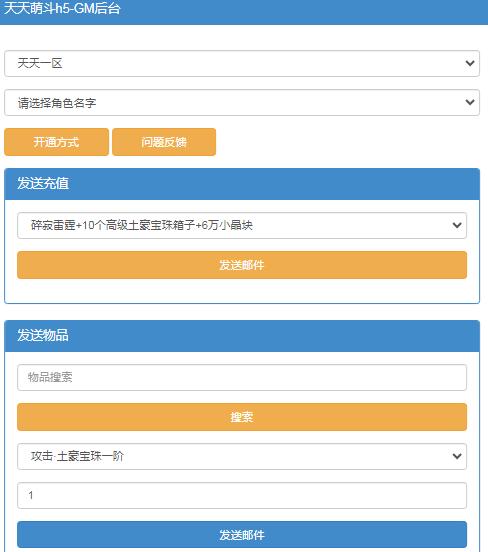Click inside the white 发送充值 panel body
The height and width of the screenshot is (552, 488).
pos(242,291)
